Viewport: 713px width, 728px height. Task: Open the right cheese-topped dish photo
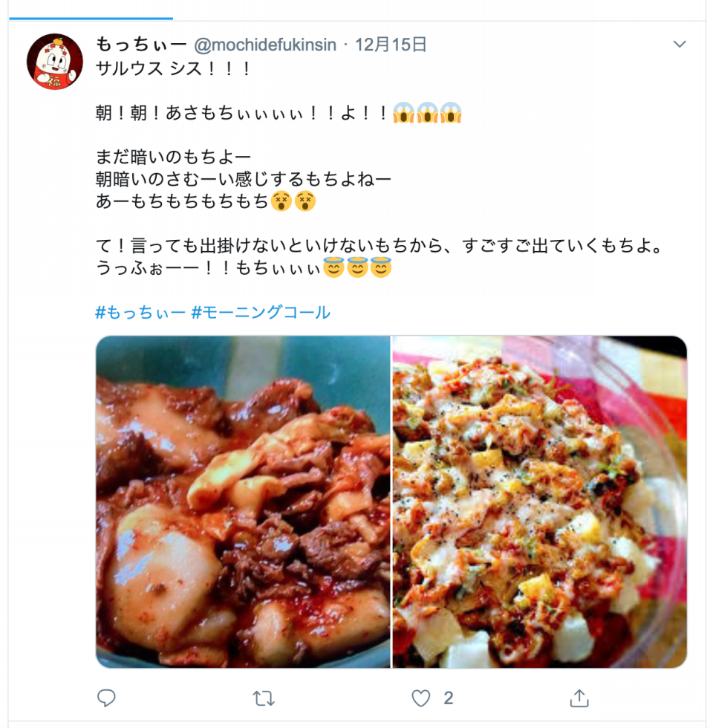pyautogui.click(x=540, y=501)
